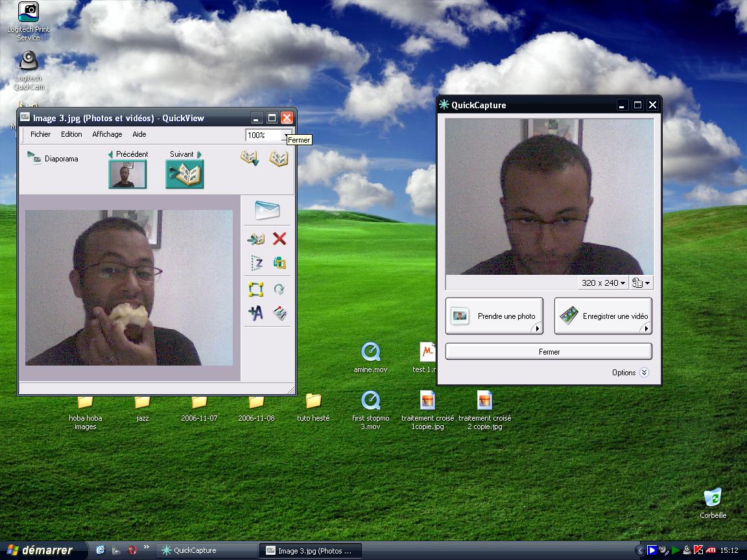Image resolution: width=747 pixels, height=560 pixels.
Task: Expand the Prendre une photo arrow options
Action: click(x=538, y=328)
